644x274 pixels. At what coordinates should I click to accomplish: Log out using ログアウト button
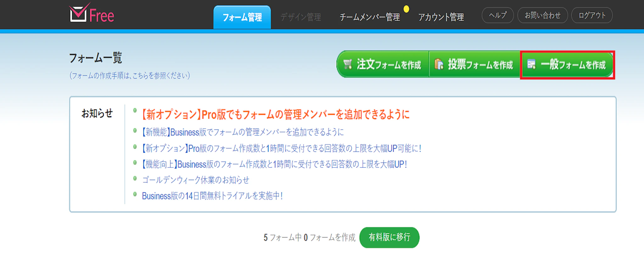click(x=592, y=15)
